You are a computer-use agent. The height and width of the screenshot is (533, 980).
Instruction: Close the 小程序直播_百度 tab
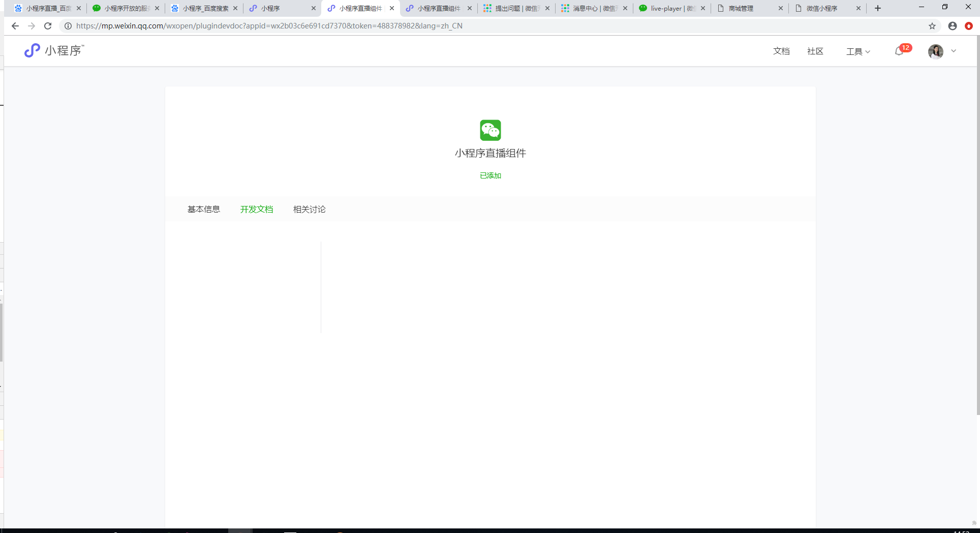click(x=79, y=8)
